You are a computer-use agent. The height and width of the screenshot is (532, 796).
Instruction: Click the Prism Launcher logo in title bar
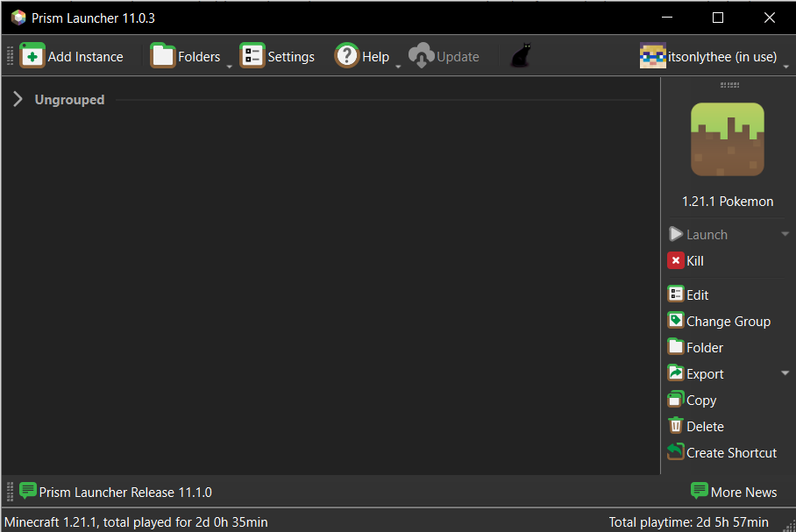point(18,18)
